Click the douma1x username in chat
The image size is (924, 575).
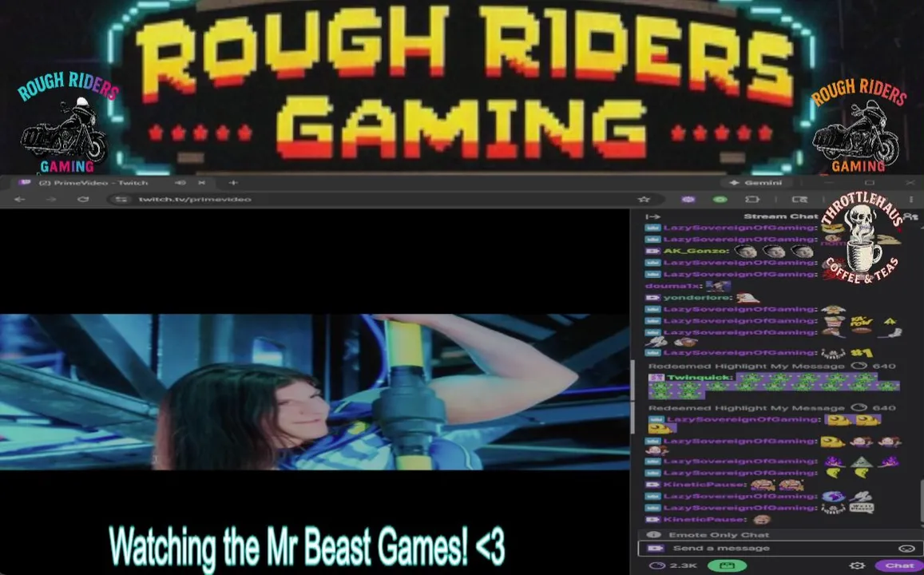click(673, 286)
